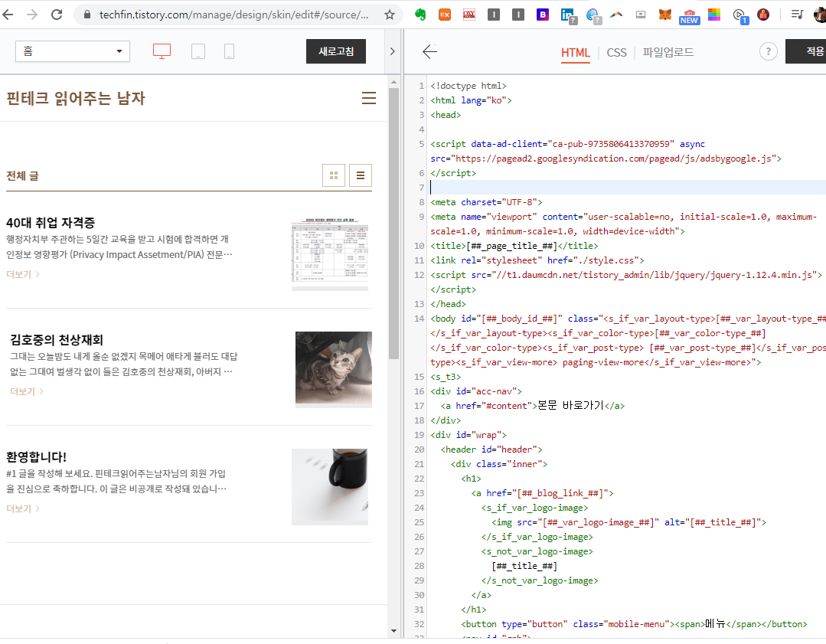The height and width of the screenshot is (644, 826).
Task: Open the help question mark
Action: coord(768,51)
